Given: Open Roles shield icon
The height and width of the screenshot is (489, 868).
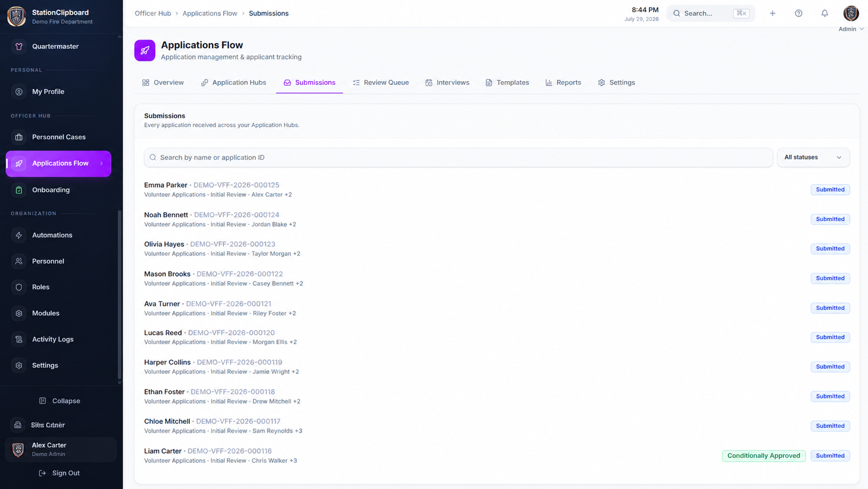Looking at the screenshot, I should coord(19,287).
